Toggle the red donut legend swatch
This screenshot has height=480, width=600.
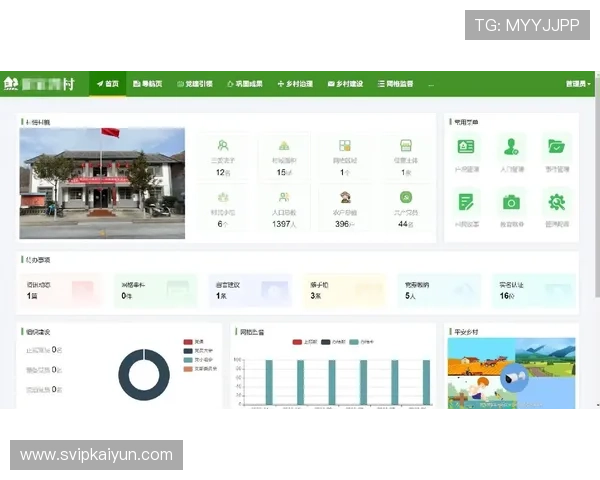[x=188, y=342]
